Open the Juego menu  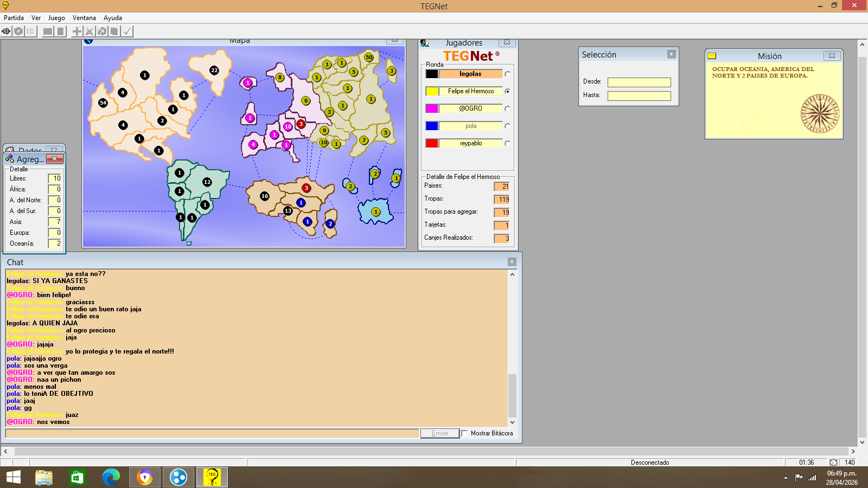pyautogui.click(x=56, y=18)
